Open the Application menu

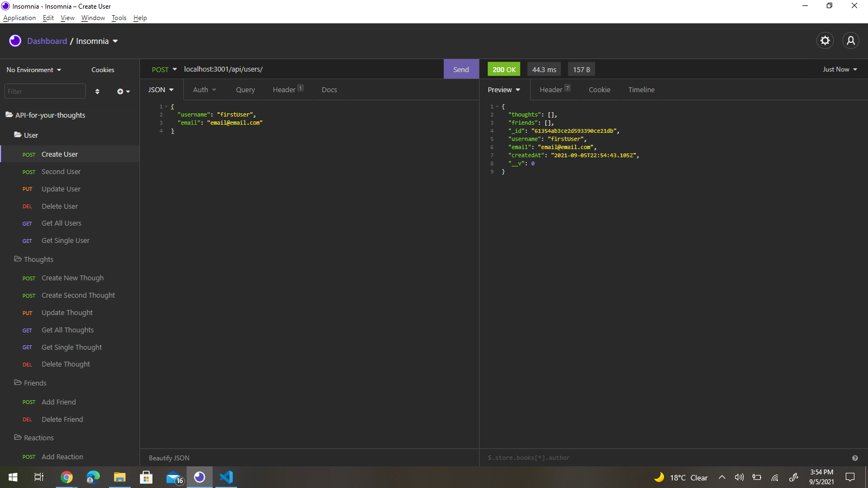[20, 18]
